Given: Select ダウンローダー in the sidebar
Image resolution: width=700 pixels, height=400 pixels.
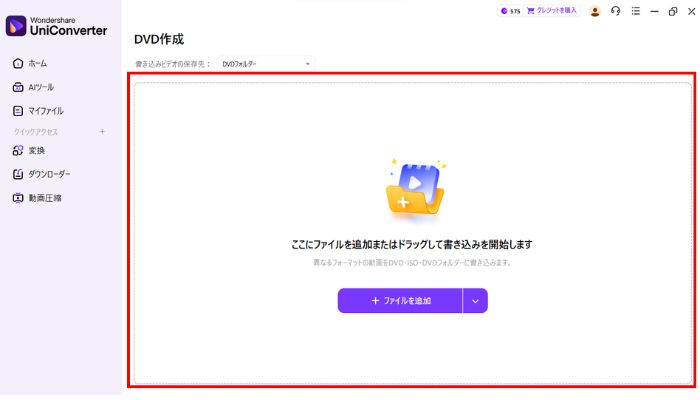Looking at the screenshot, I should [50, 174].
